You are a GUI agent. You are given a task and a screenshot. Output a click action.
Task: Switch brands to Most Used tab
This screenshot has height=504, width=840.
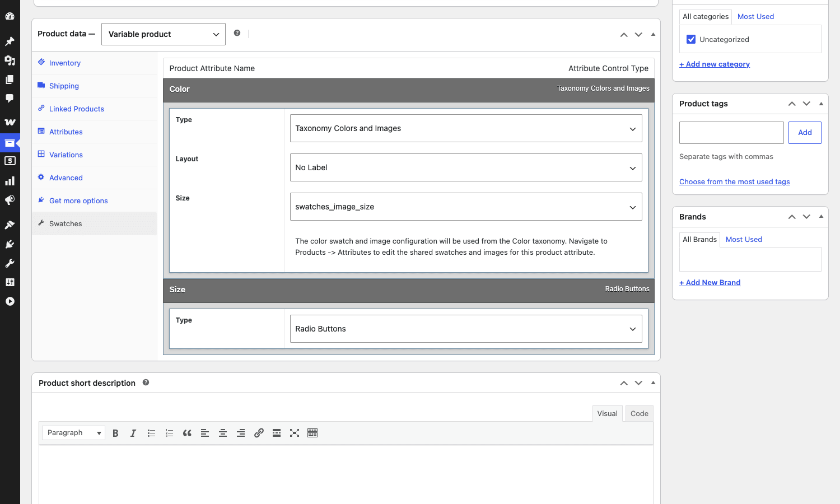coord(744,239)
